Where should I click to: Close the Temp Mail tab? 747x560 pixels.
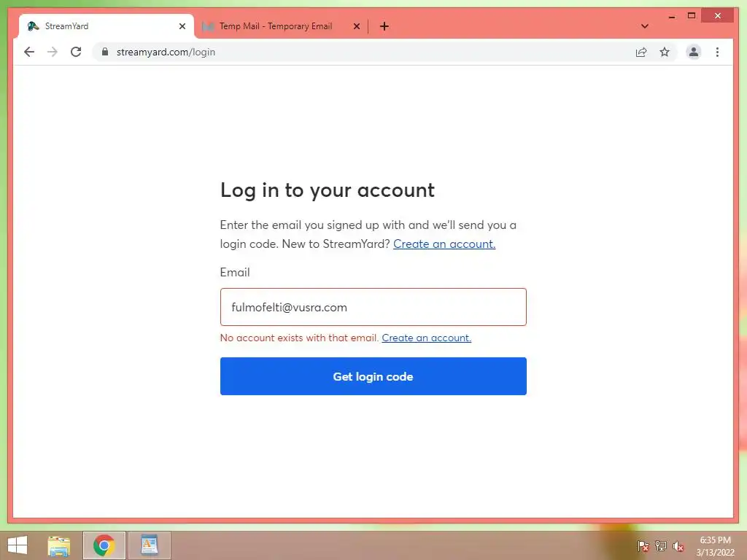coord(356,26)
